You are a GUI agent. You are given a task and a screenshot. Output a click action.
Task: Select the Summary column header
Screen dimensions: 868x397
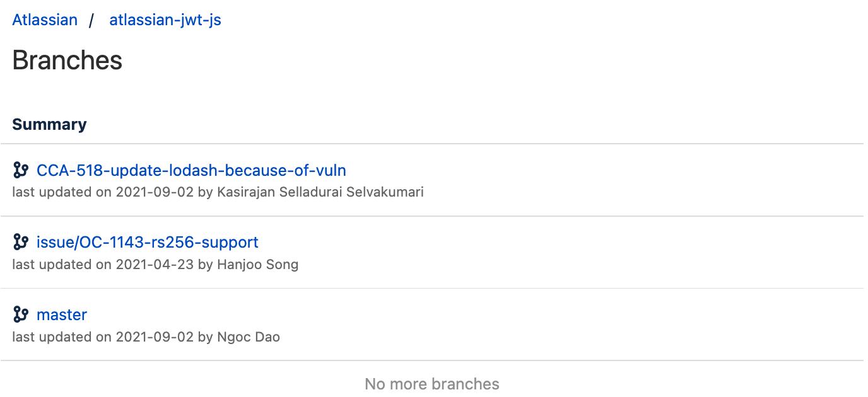click(x=49, y=124)
